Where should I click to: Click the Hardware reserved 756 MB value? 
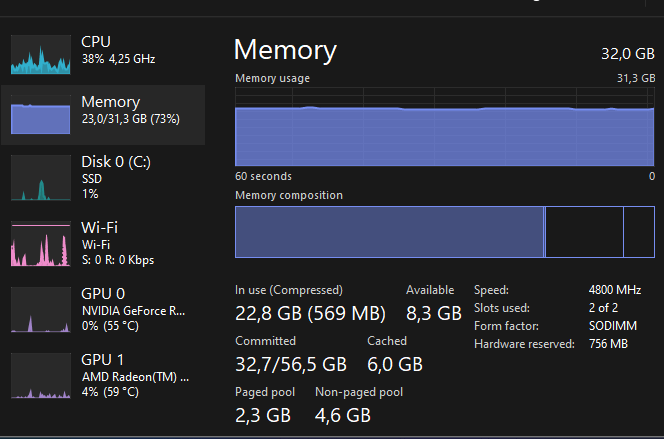point(608,344)
